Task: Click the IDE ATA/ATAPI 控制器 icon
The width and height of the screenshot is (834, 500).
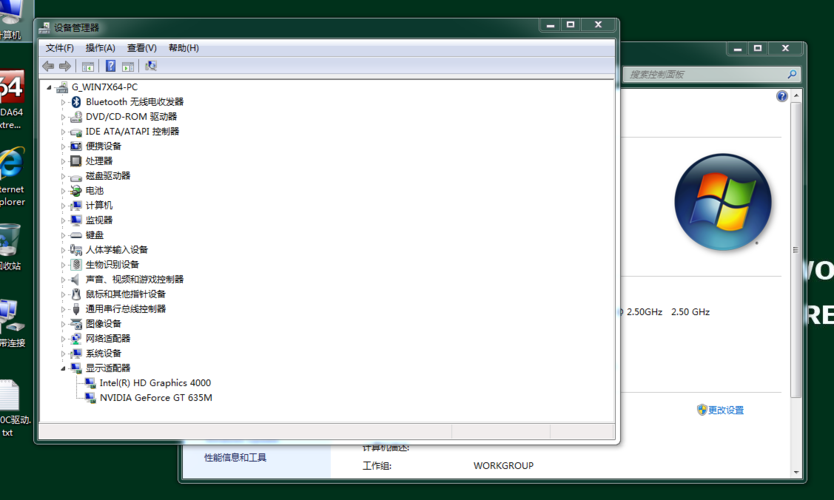Action: pos(76,131)
